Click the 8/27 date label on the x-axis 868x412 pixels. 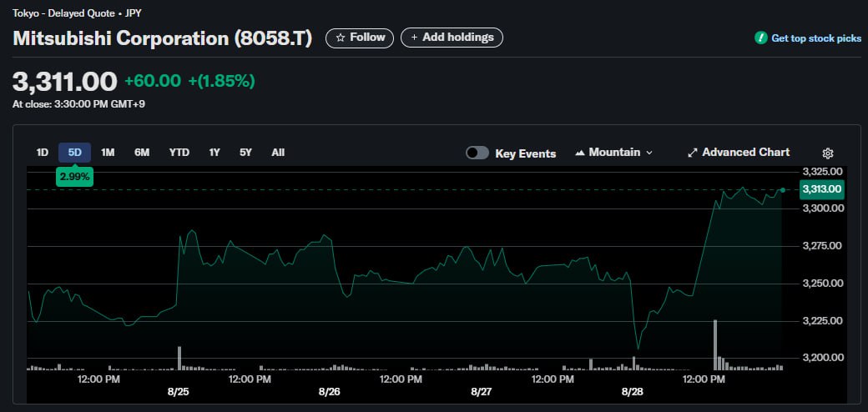pyautogui.click(x=482, y=392)
